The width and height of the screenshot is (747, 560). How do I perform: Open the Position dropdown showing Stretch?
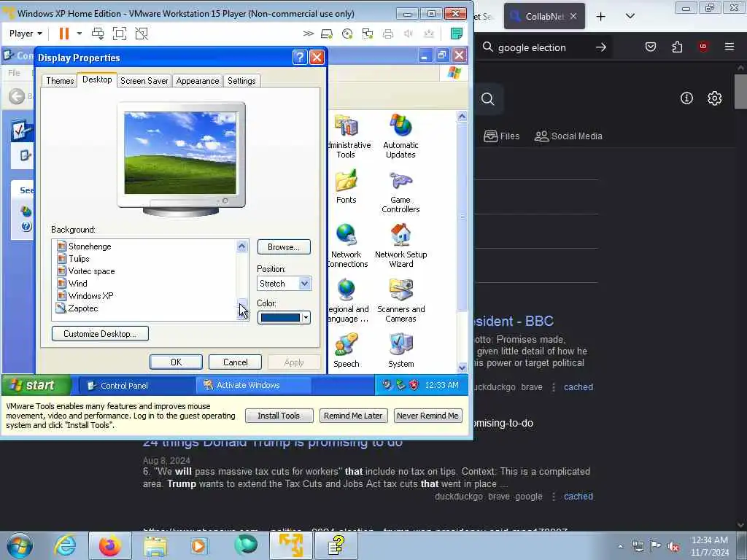[284, 284]
